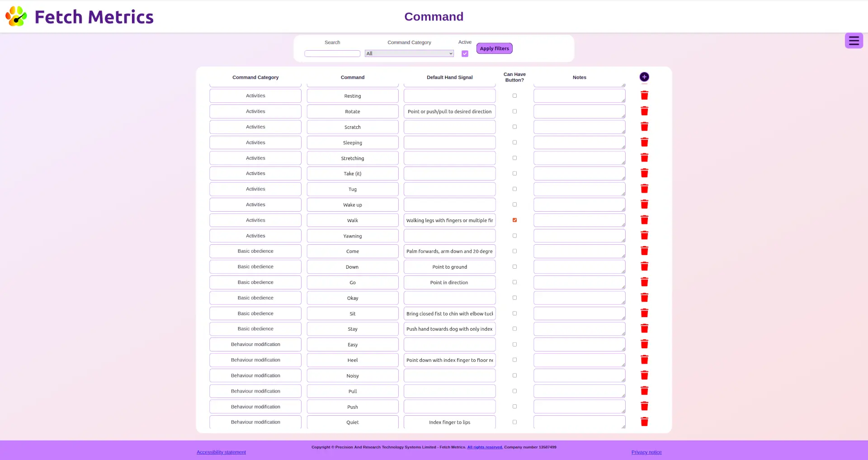Delete the Yawning command row
Viewport: 868px width, 460px height.
pos(644,236)
